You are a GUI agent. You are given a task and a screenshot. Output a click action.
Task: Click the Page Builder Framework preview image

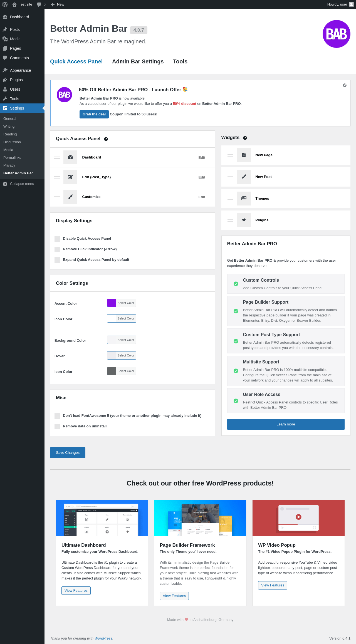(200, 518)
